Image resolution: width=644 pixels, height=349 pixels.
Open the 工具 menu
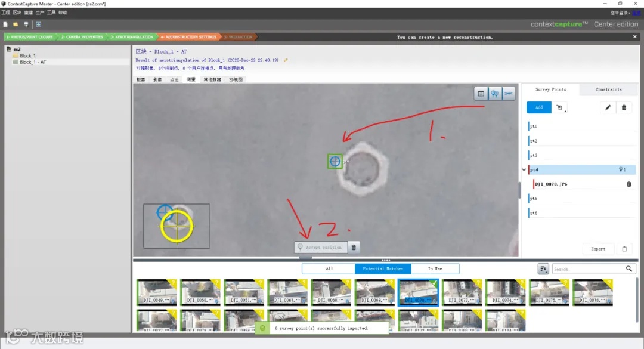(x=51, y=13)
